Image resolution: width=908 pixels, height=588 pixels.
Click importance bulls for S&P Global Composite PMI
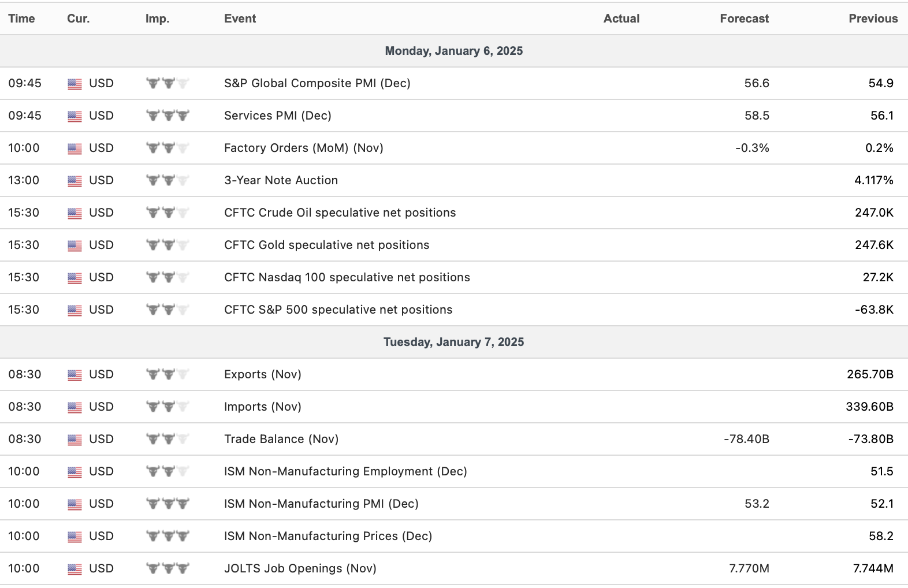point(168,84)
